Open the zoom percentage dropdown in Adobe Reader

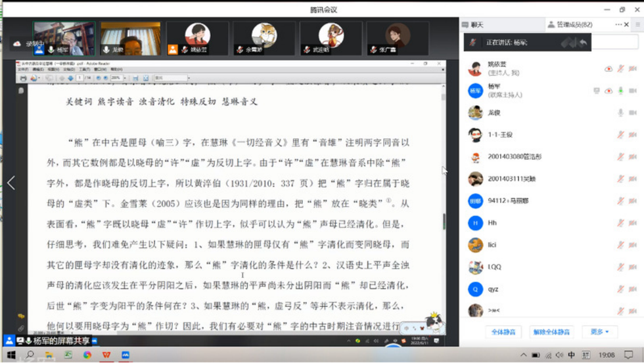[x=124, y=78]
